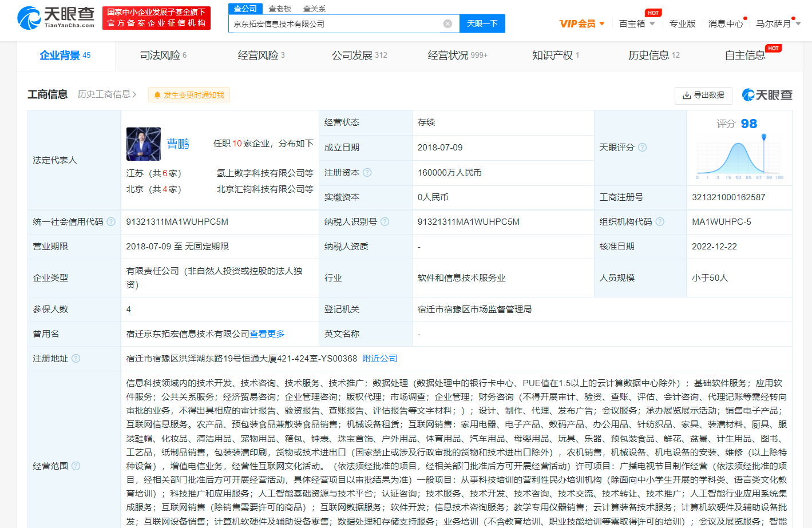The width and height of the screenshot is (812, 528).
Task: Click 查看更多 next to 曾用名
Action: point(267,334)
